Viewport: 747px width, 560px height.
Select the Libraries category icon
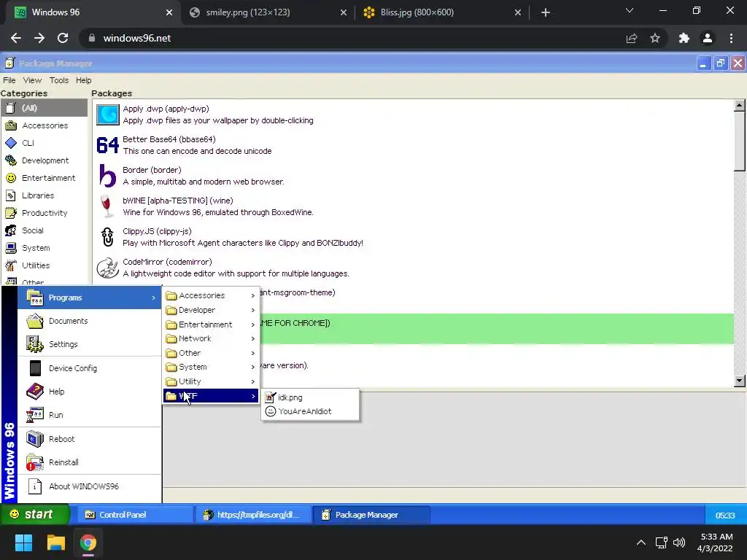tap(11, 195)
